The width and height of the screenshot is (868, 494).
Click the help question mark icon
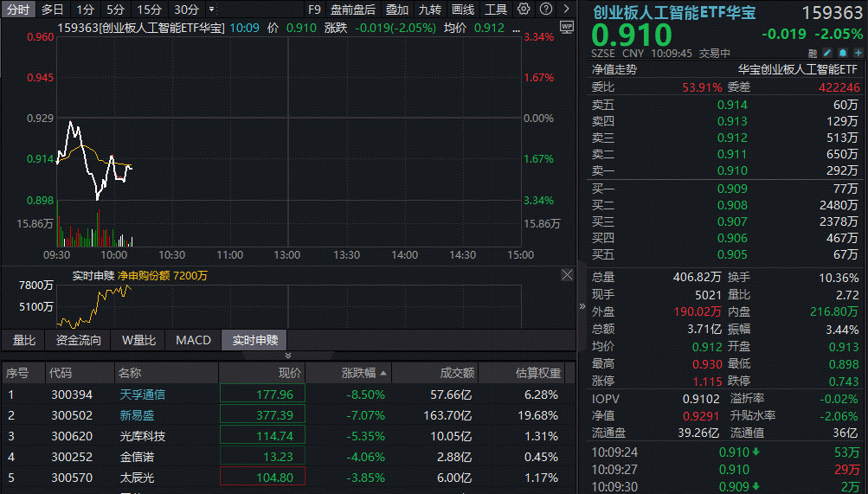coord(545,10)
